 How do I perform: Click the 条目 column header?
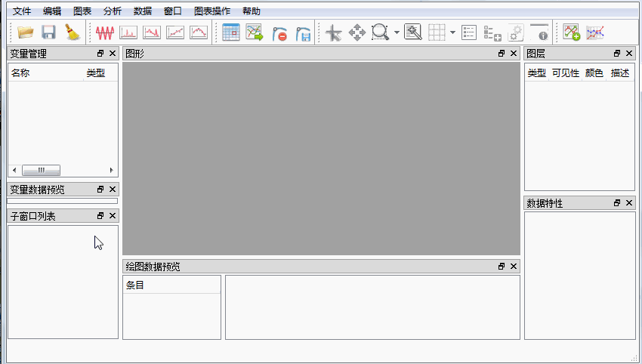(x=171, y=285)
